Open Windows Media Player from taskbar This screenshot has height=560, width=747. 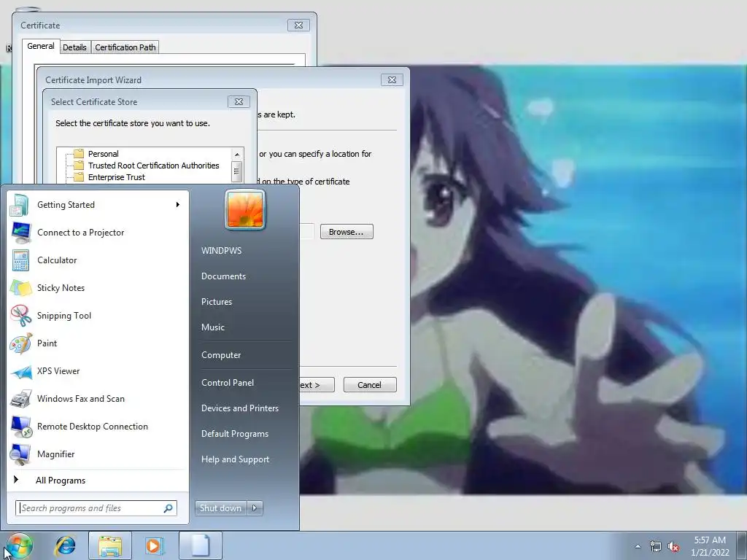tap(154, 545)
